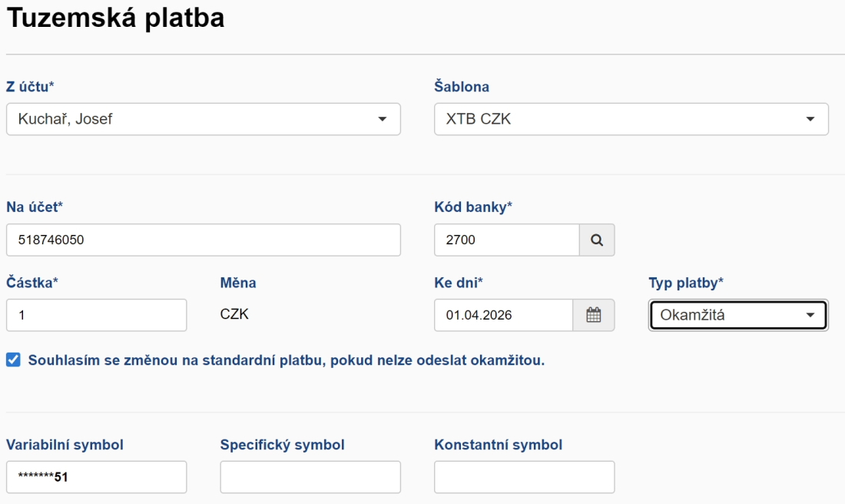Click the empty "Konstantní symbol" field

[524, 476]
